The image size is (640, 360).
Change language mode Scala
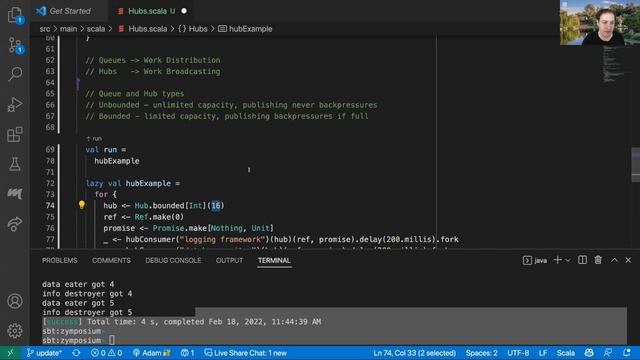565,353
